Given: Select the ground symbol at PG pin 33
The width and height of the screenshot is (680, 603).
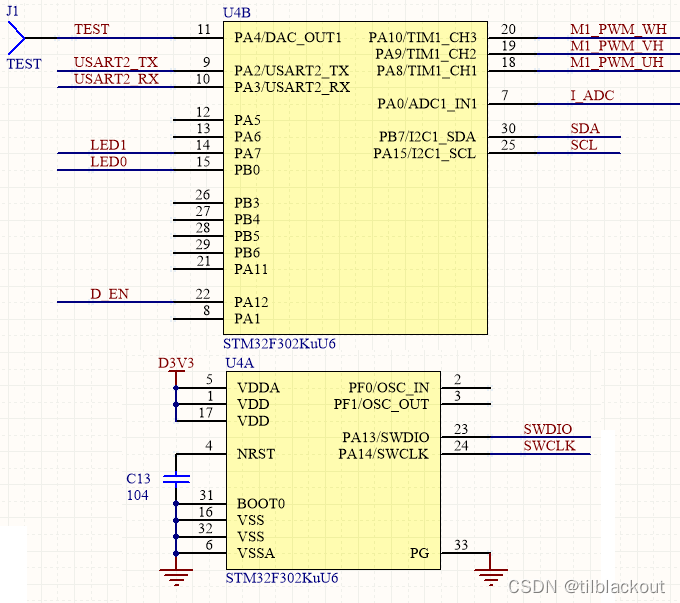Looking at the screenshot, I should coord(490,577).
